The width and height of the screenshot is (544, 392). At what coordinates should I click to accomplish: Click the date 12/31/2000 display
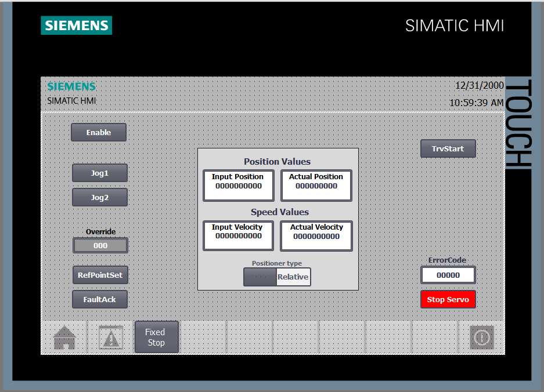pyautogui.click(x=480, y=86)
